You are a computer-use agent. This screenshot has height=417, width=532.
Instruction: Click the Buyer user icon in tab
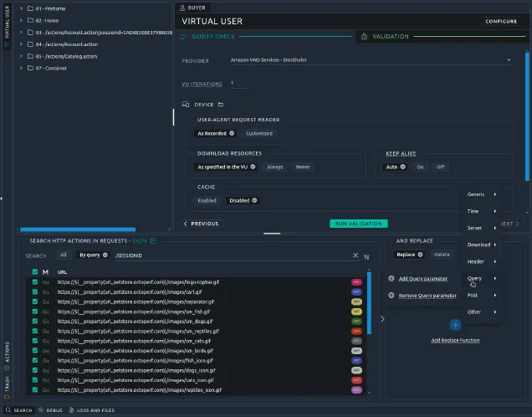click(182, 8)
